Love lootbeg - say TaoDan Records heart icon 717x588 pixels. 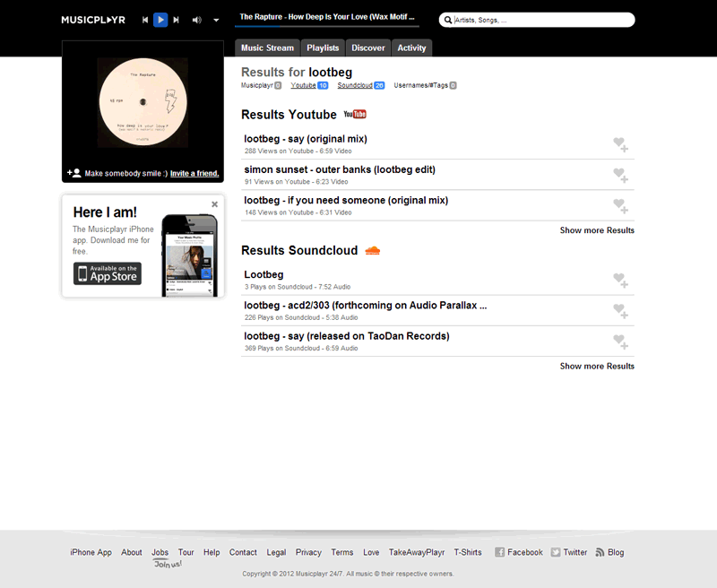click(x=620, y=342)
